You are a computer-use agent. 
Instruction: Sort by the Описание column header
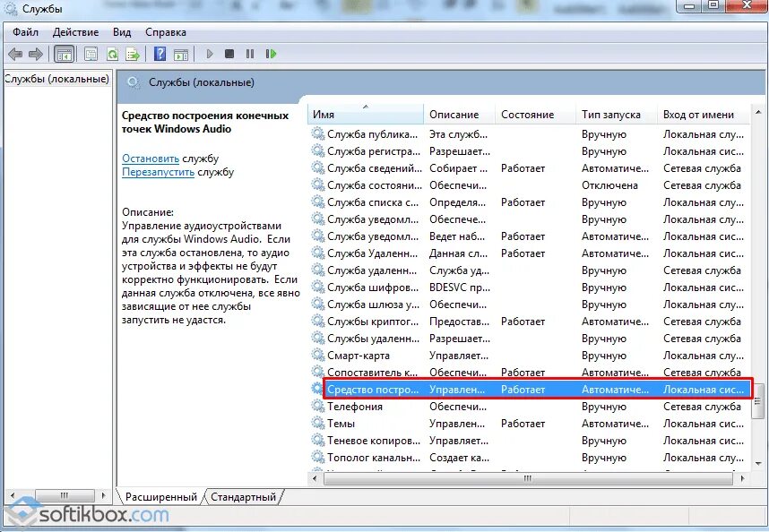[x=460, y=114]
